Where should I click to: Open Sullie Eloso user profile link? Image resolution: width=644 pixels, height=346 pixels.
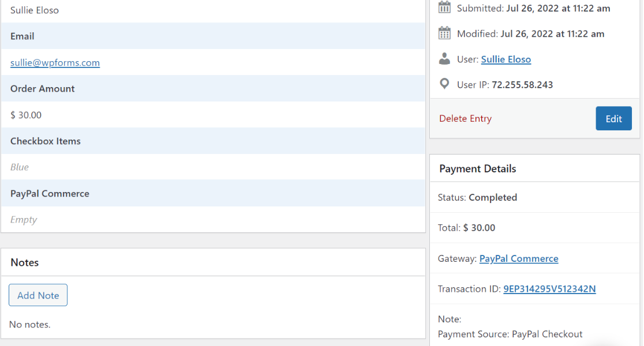506,59
